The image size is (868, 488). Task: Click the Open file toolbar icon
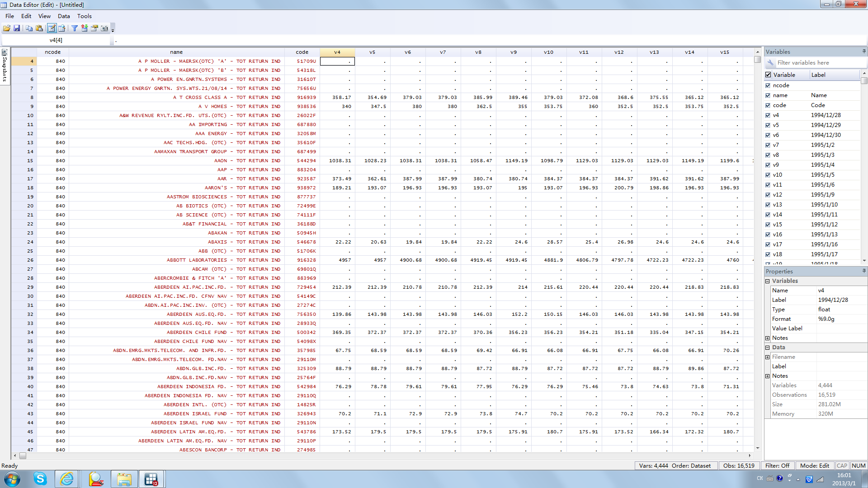7,28
